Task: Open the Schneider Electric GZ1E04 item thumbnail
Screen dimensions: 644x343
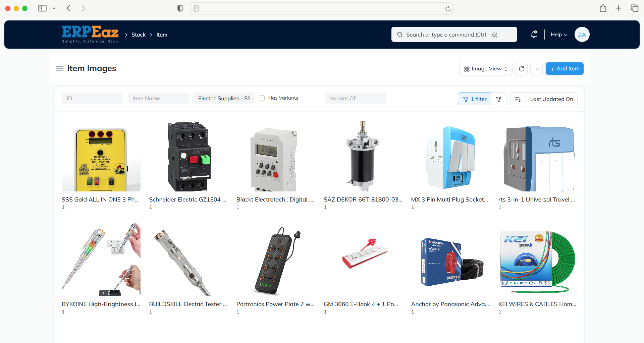Action: point(189,157)
